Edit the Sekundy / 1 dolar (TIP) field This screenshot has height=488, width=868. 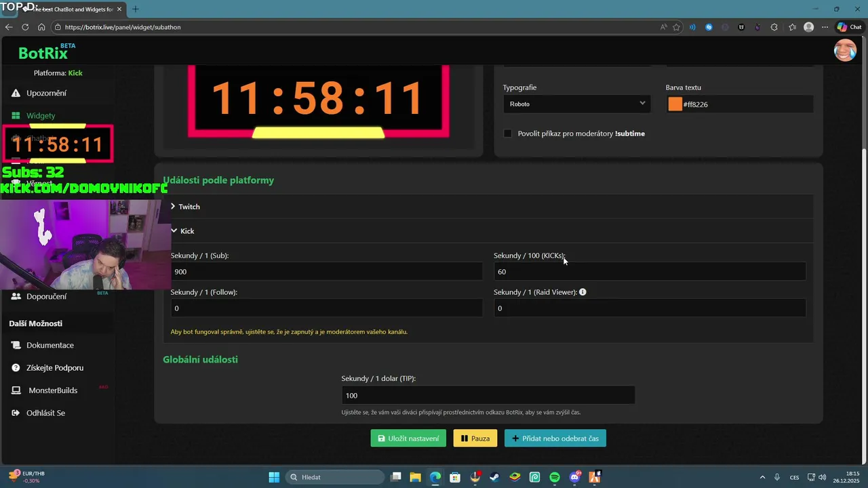tap(488, 395)
